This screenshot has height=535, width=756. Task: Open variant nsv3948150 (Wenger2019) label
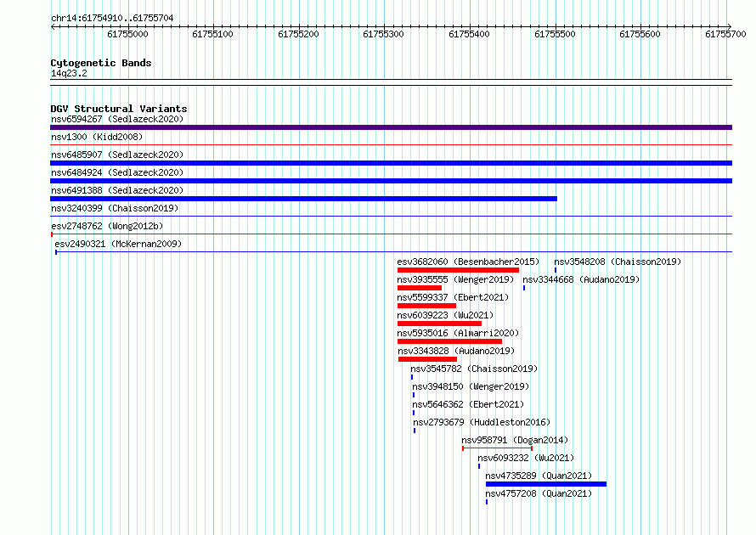point(471,386)
